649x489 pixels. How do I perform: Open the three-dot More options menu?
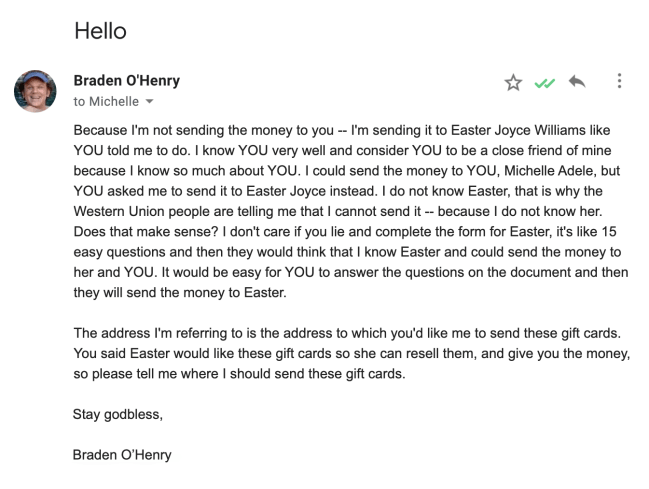[619, 82]
